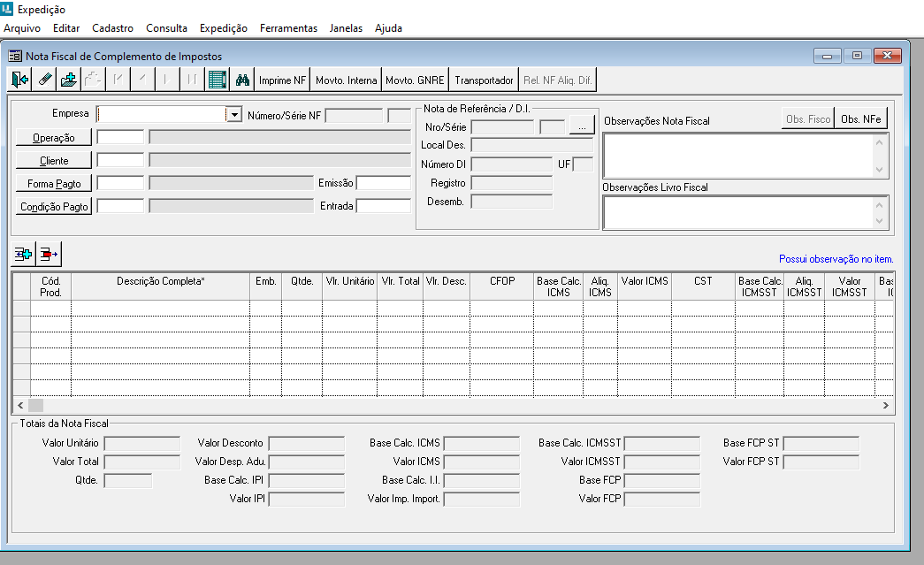This screenshot has width=924, height=565.
Task: Click the Movto. Interna button
Action: [x=346, y=80]
